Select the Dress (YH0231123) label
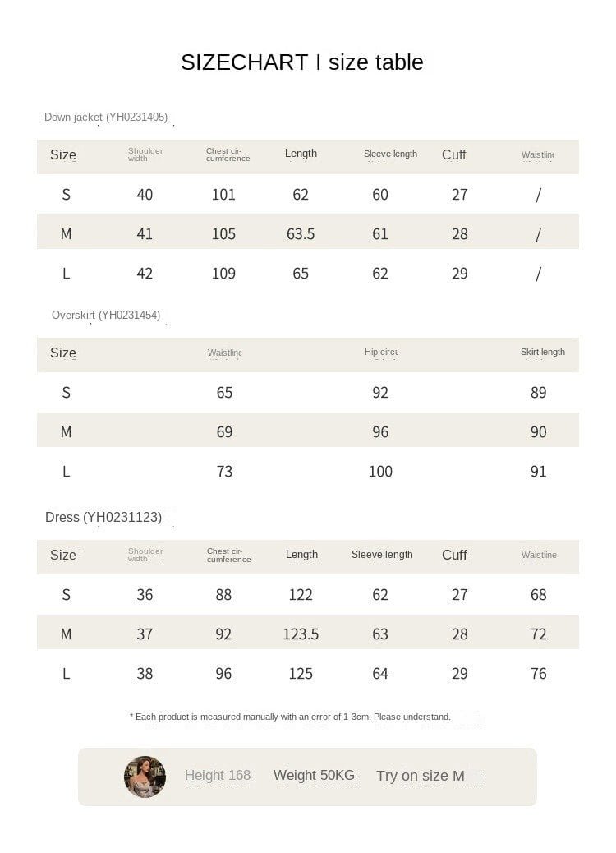 click(x=103, y=517)
